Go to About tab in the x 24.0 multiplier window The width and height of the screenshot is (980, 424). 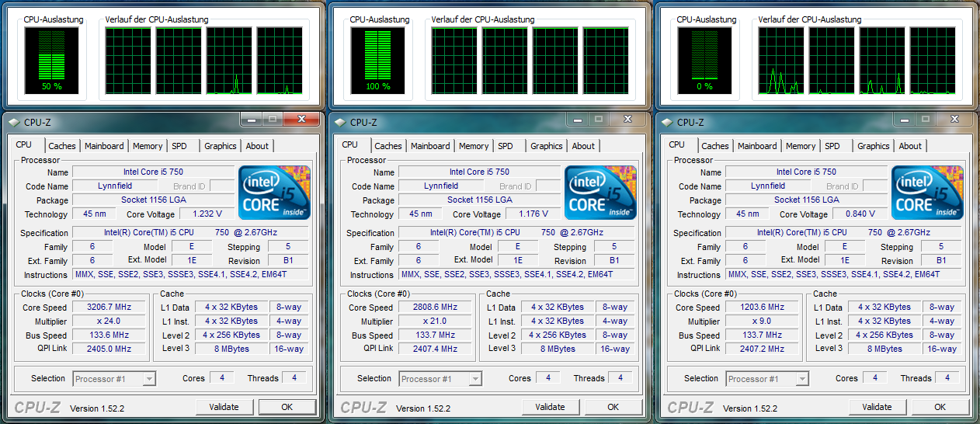point(257,146)
